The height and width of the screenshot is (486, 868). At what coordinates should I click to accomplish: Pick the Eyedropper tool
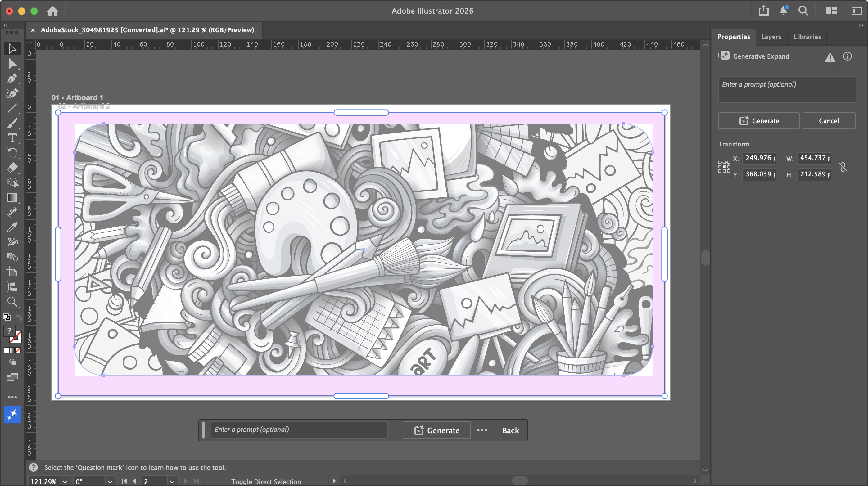click(12, 227)
